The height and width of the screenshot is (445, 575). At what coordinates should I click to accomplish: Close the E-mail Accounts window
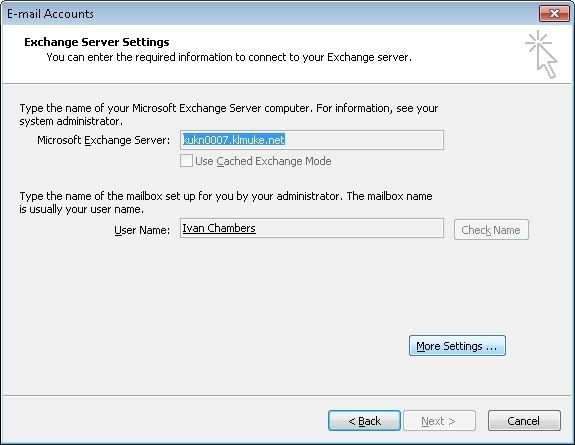tap(554, 14)
